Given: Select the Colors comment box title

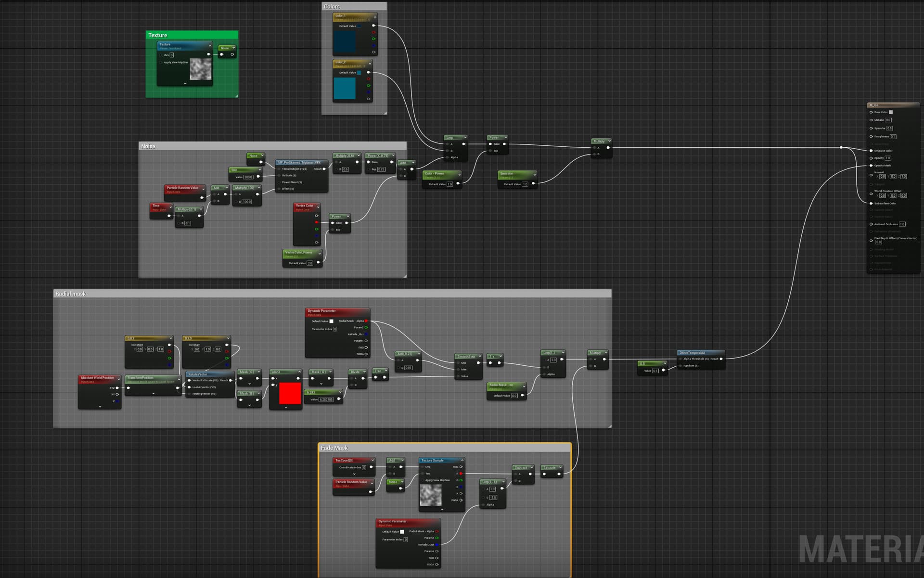Looking at the screenshot, I should point(332,7).
